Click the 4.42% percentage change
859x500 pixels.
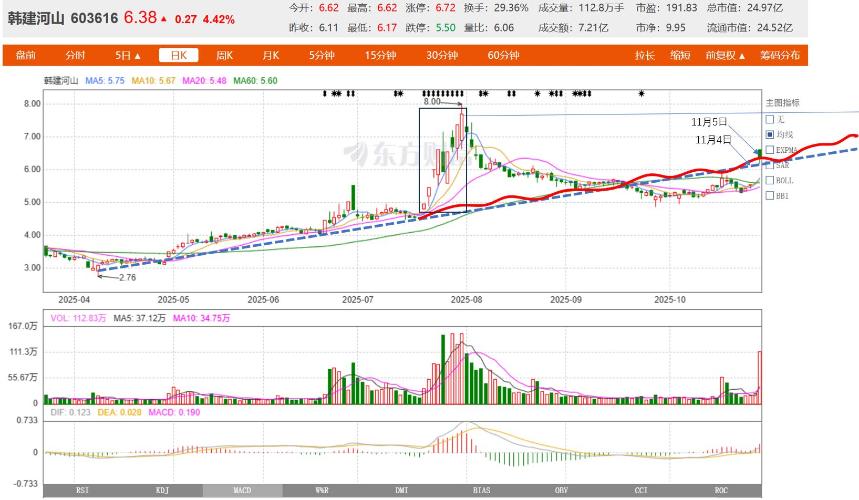click(219, 19)
